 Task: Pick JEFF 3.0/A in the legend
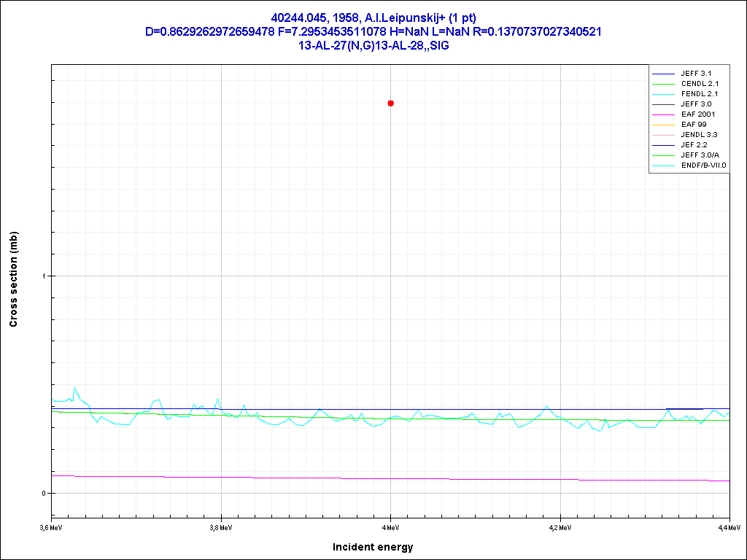click(700, 155)
